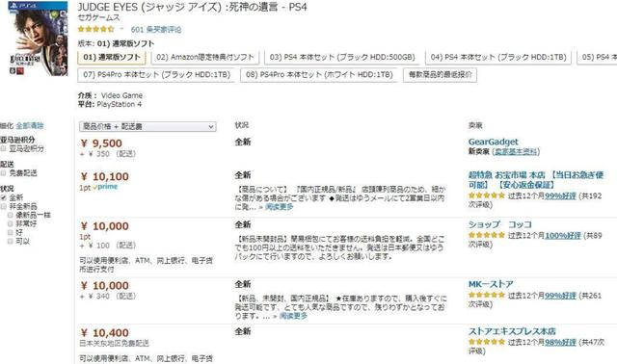
Task: Click star rating icons for ショップ コッコ
Action: pos(486,235)
